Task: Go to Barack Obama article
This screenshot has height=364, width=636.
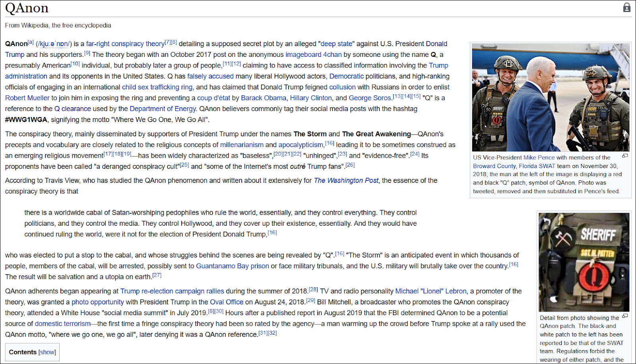Action: click(264, 98)
